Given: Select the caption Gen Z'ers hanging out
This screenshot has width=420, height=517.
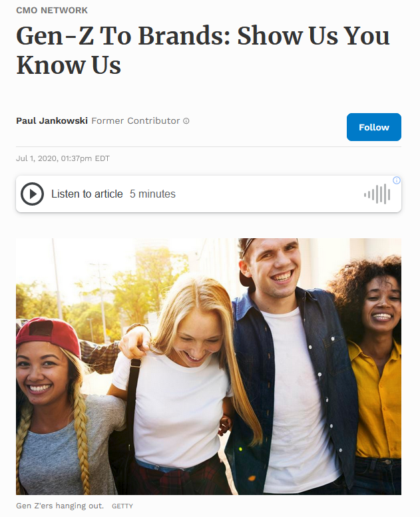Looking at the screenshot, I should coord(60,506).
